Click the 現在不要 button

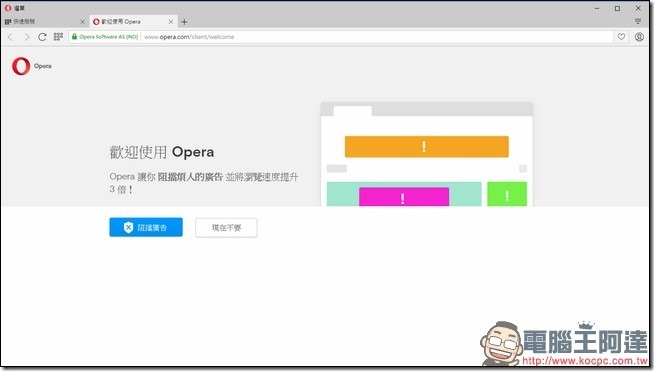(x=226, y=227)
